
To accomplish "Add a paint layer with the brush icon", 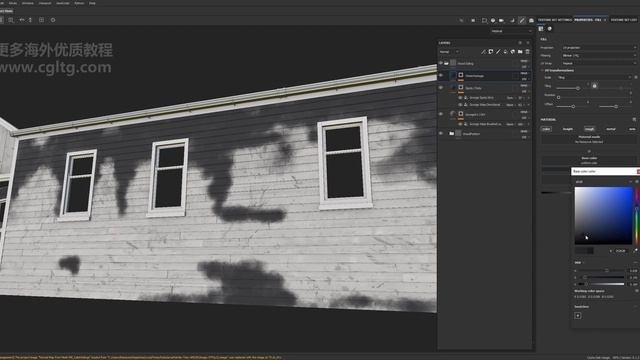I will tap(498, 52).
